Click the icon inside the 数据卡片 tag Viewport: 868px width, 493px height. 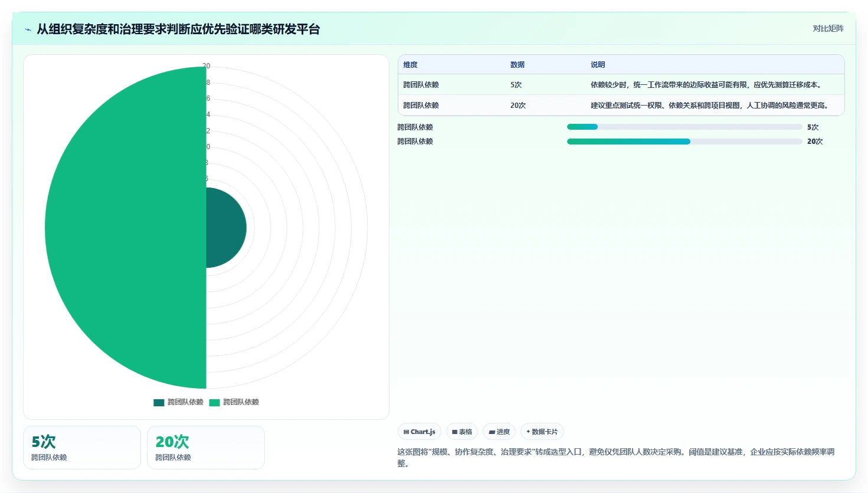(x=528, y=432)
